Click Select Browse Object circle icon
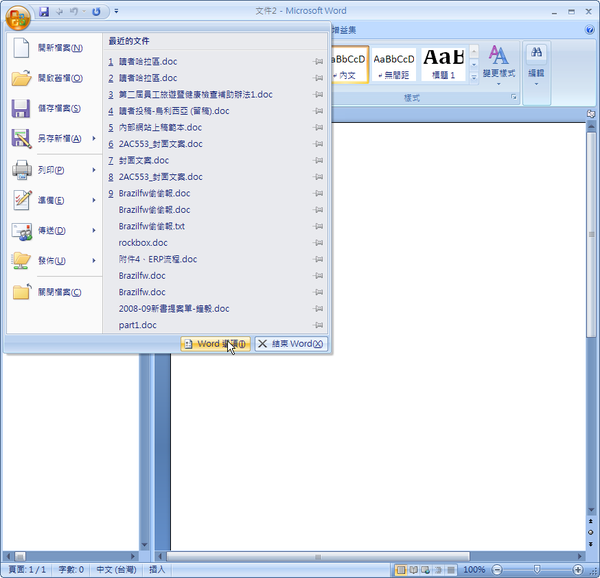Screen dimensions: 600x578 (591, 532)
